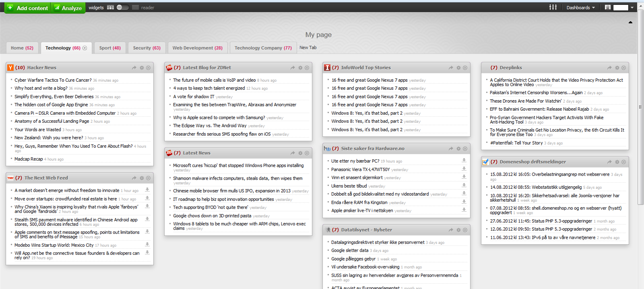Toggle the widgets/reader view switch

122,7
